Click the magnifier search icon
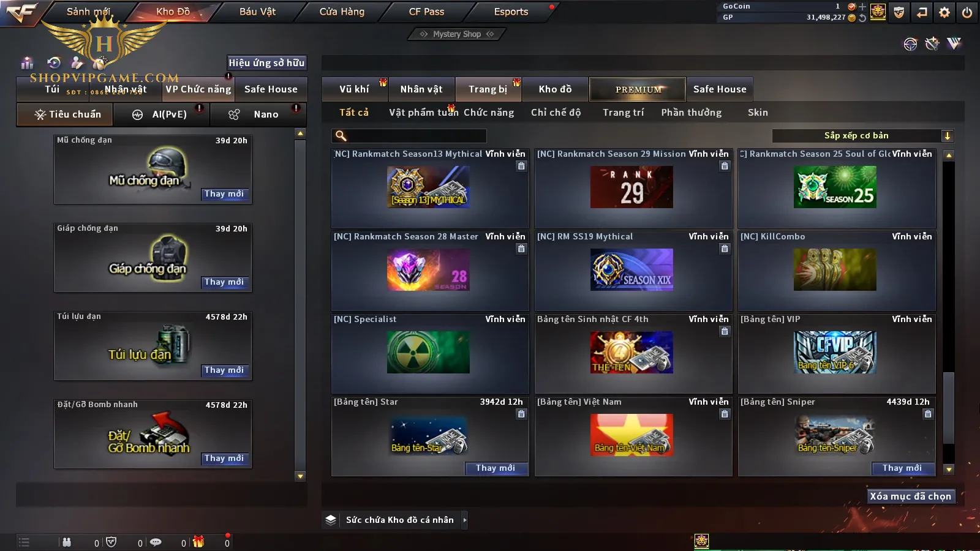 click(341, 136)
